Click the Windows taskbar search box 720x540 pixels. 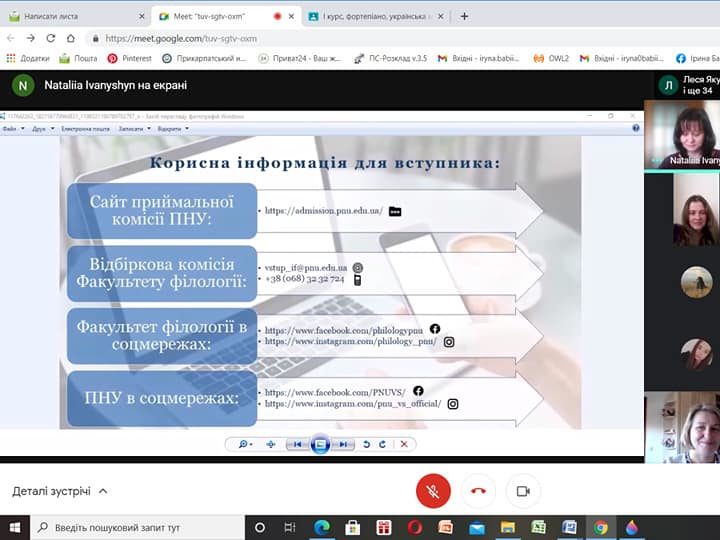coord(130,527)
